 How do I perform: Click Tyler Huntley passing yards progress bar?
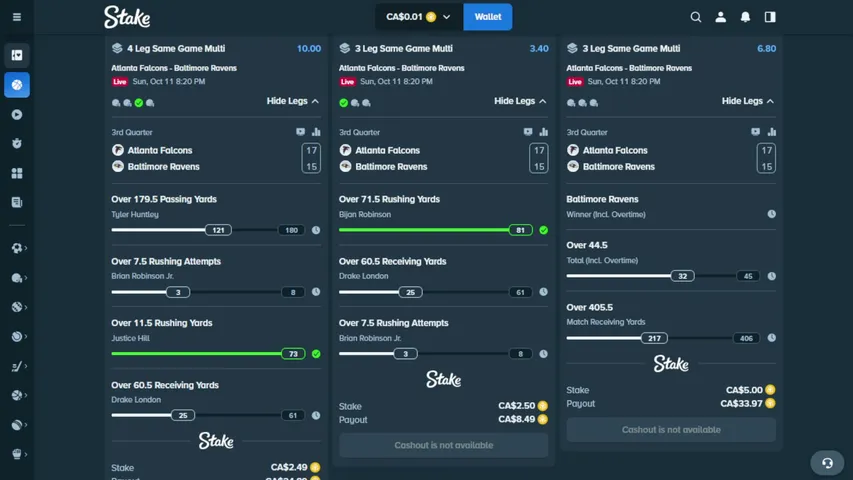point(208,230)
